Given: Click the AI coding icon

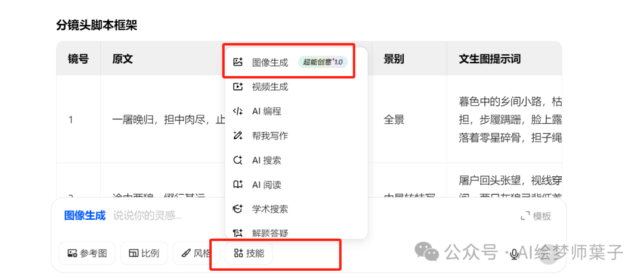Looking at the screenshot, I should point(238,111).
